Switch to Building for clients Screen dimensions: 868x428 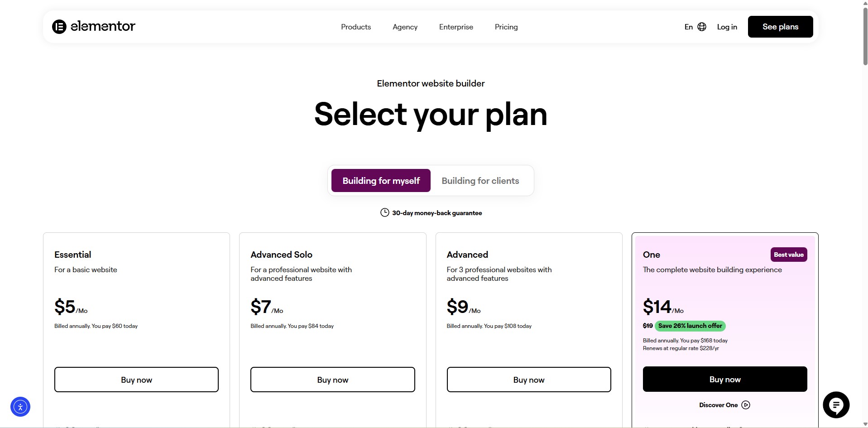pos(480,181)
